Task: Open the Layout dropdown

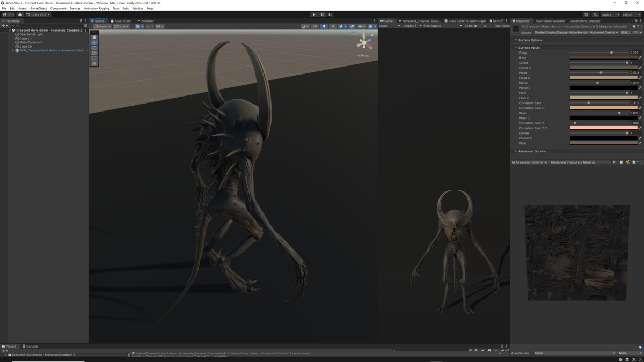Action: coord(631,14)
